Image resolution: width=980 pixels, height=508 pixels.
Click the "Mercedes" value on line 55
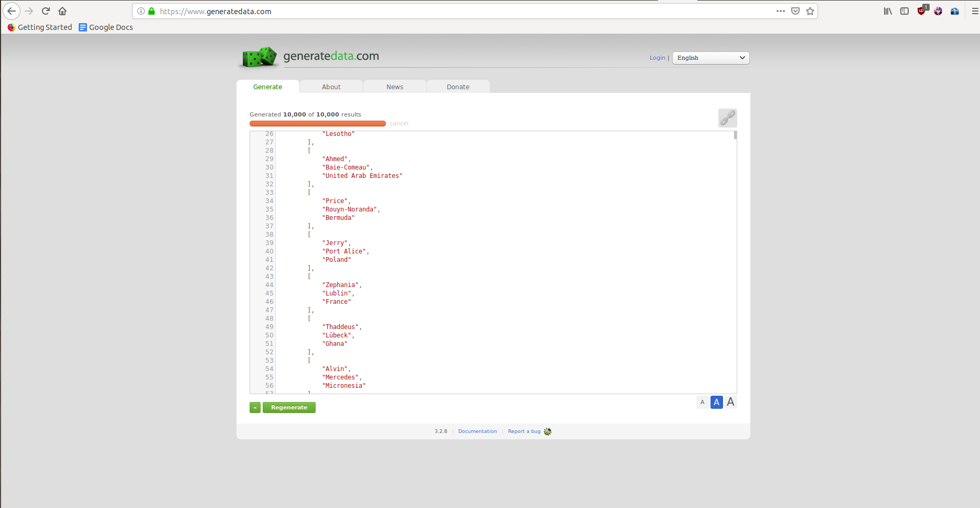(x=340, y=377)
